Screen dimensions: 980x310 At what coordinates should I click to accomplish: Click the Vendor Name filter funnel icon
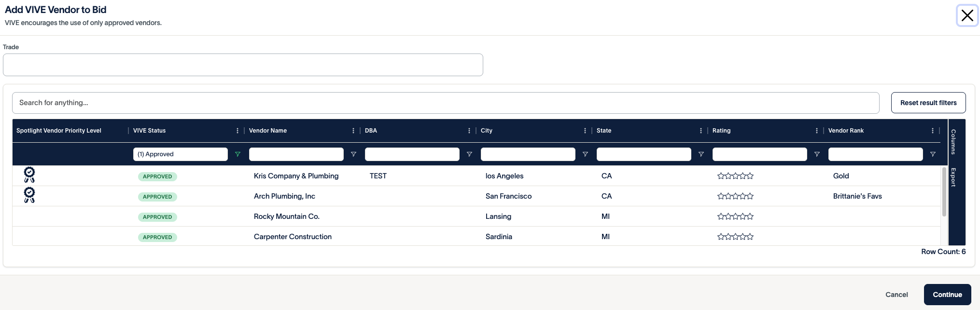tap(353, 154)
